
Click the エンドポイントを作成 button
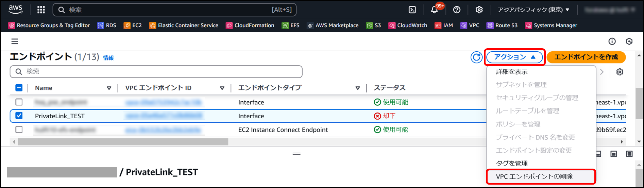pos(586,57)
